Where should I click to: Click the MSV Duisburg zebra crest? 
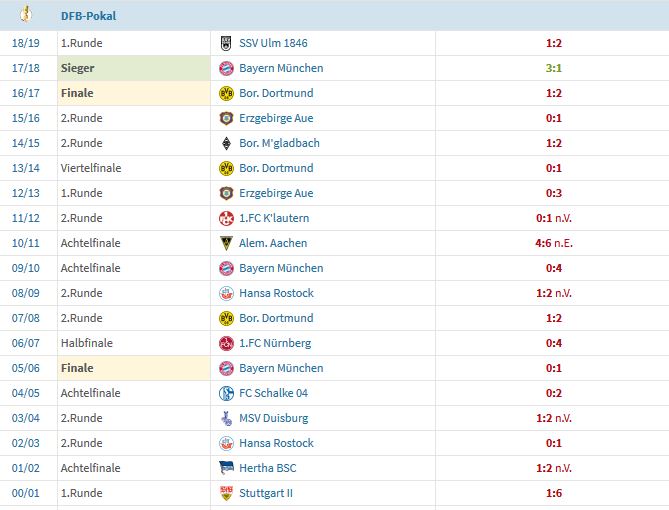[x=226, y=418]
